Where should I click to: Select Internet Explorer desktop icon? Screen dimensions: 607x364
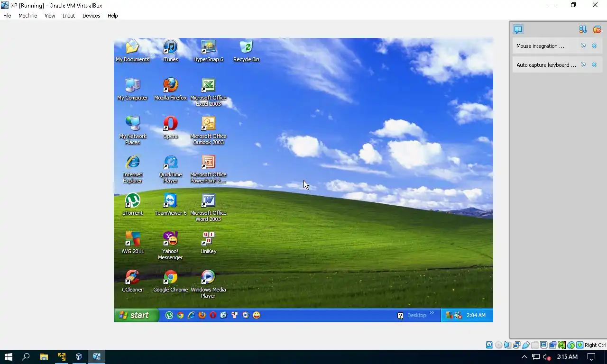[132, 169]
